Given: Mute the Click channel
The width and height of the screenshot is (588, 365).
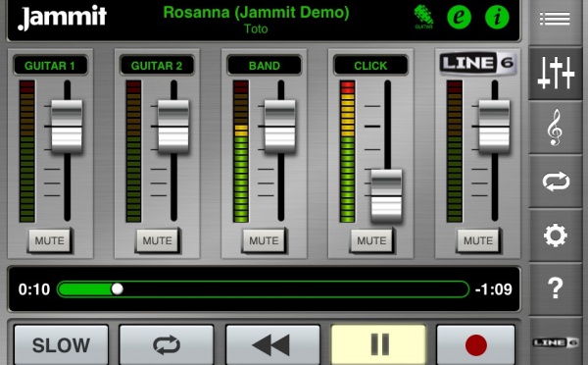Looking at the screenshot, I should pos(370,240).
